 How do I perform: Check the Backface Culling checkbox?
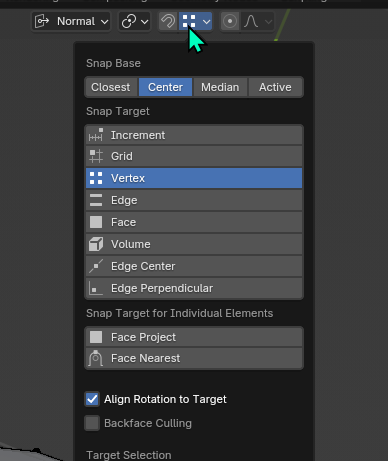92,423
